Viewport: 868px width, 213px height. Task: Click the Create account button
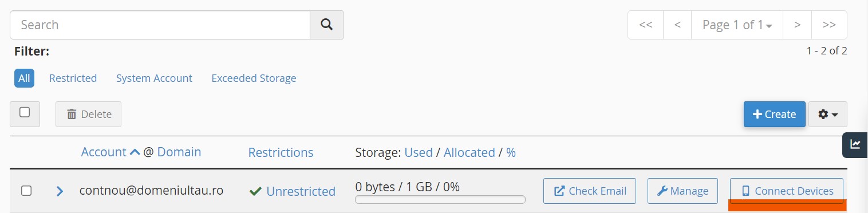(x=775, y=114)
